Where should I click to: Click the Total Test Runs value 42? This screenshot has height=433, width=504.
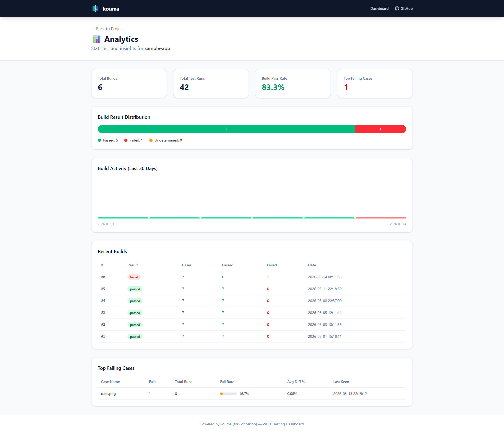(x=184, y=87)
